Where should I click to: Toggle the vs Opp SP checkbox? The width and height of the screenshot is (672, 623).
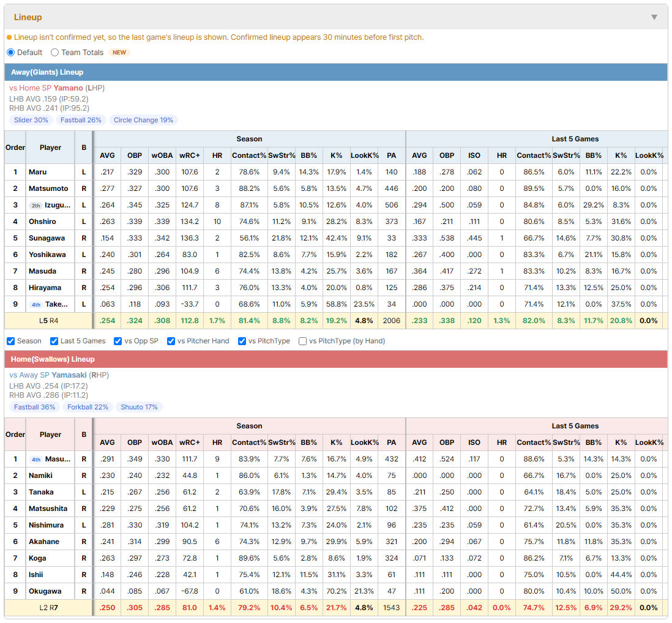pos(118,341)
